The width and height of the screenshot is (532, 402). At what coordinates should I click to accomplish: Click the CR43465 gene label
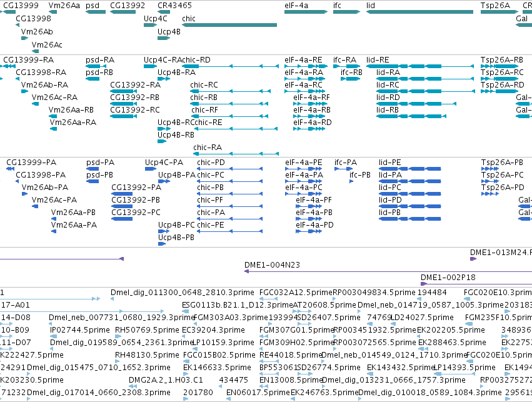click(175, 6)
